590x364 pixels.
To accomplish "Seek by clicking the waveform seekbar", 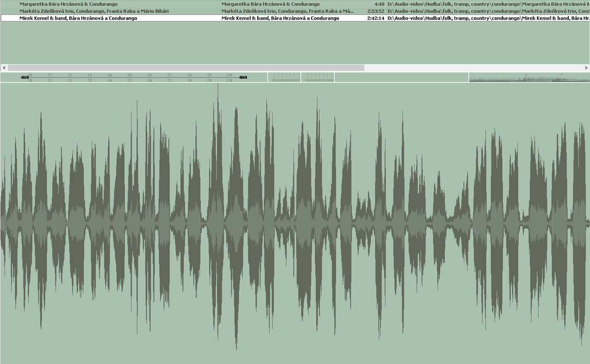I will (x=295, y=223).
